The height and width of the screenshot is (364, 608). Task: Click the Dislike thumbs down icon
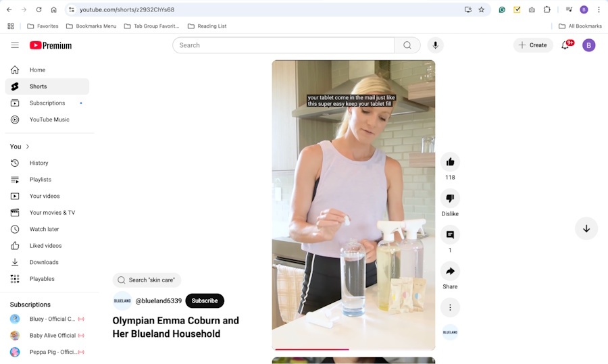pyautogui.click(x=450, y=199)
